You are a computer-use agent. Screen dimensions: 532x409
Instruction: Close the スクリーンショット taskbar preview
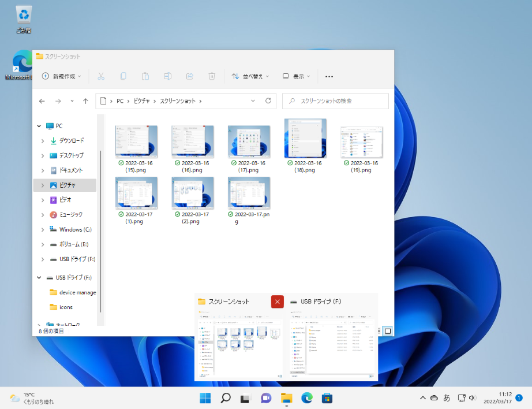[x=277, y=302]
